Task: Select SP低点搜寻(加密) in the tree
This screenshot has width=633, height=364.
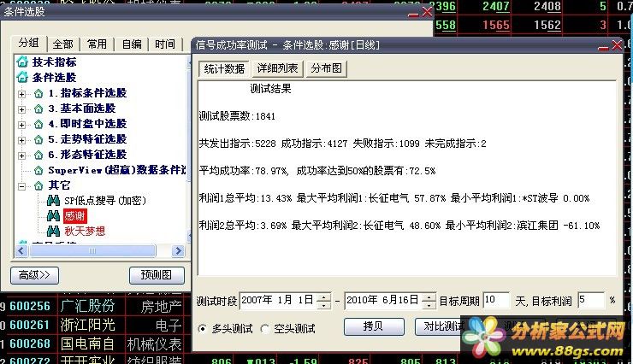Action: click(x=105, y=200)
